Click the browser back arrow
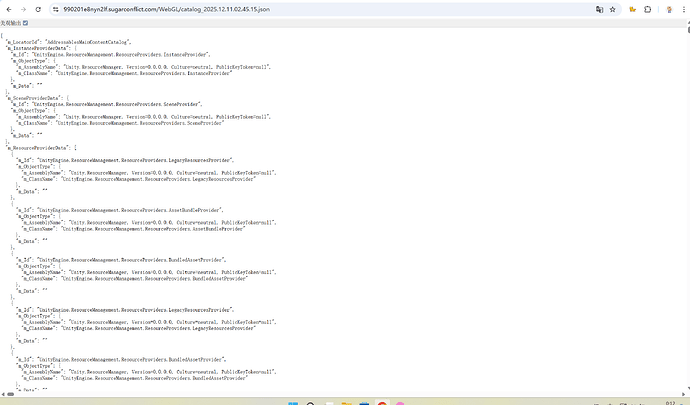690x405 pixels. 8,8
